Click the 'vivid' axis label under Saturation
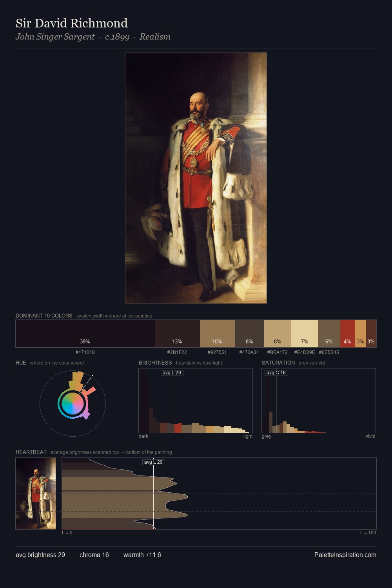 pyautogui.click(x=370, y=436)
